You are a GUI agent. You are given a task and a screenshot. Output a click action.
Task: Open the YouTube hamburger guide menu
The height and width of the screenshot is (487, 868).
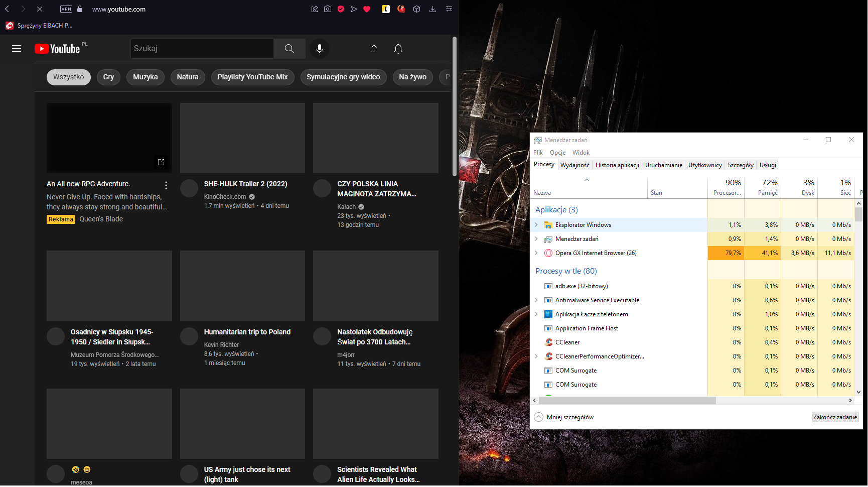[17, 49]
